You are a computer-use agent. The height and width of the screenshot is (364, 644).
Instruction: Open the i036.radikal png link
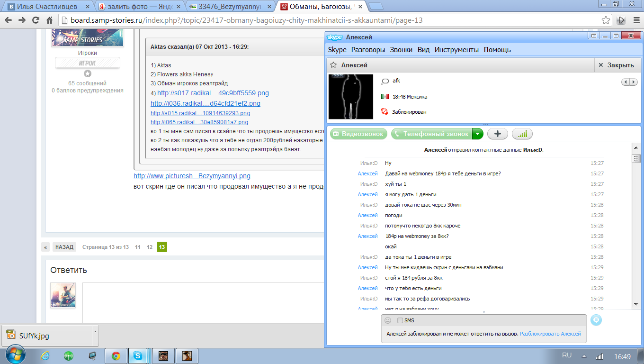pos(206,103)
